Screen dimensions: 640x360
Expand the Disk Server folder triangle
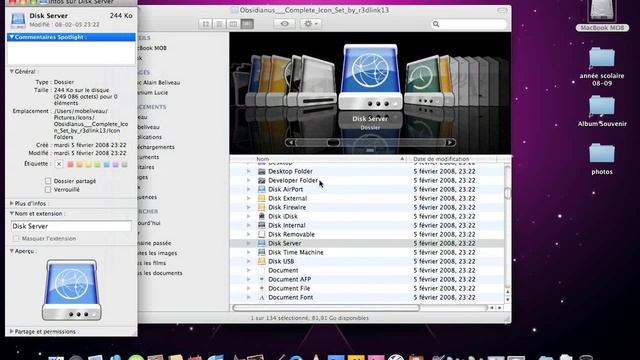tap(249, 243)
